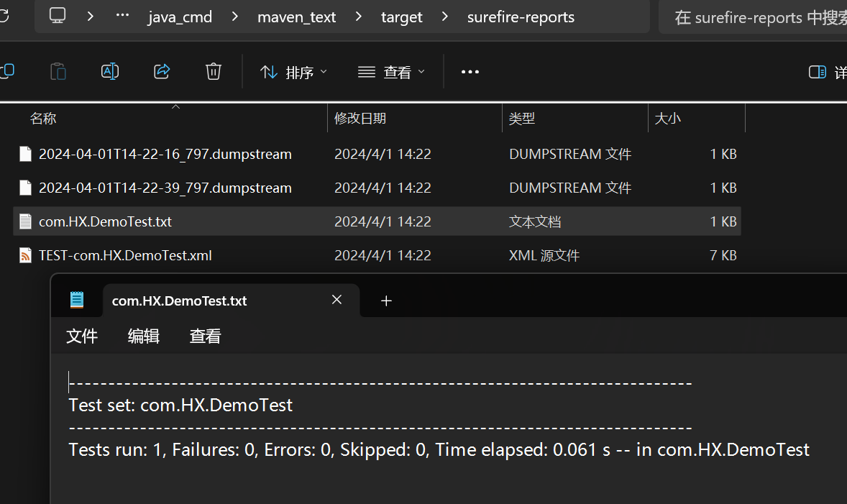Open the three-dot more options menu
Viewport: 847px width, 504px height.
tap(470, 72)
